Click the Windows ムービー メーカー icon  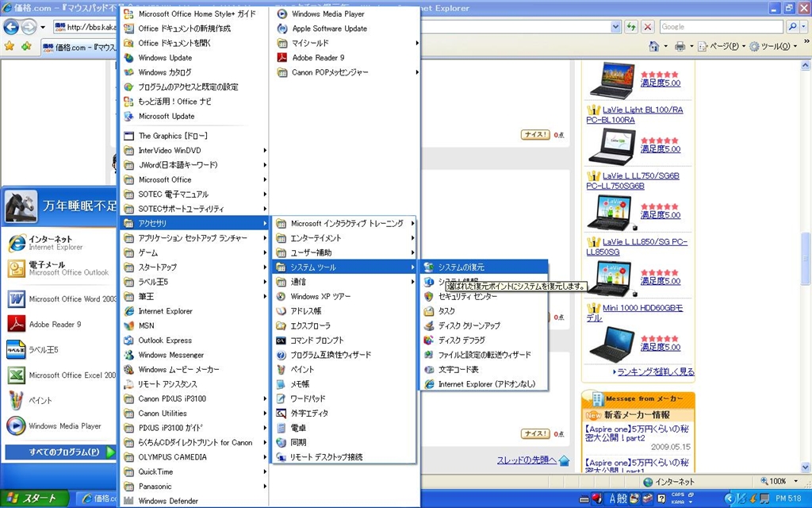point(128,370)
